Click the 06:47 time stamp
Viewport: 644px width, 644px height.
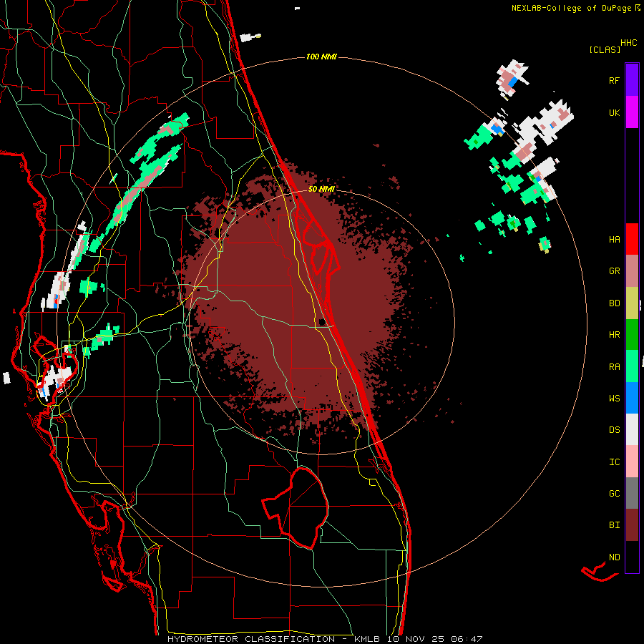click(467, 639)
